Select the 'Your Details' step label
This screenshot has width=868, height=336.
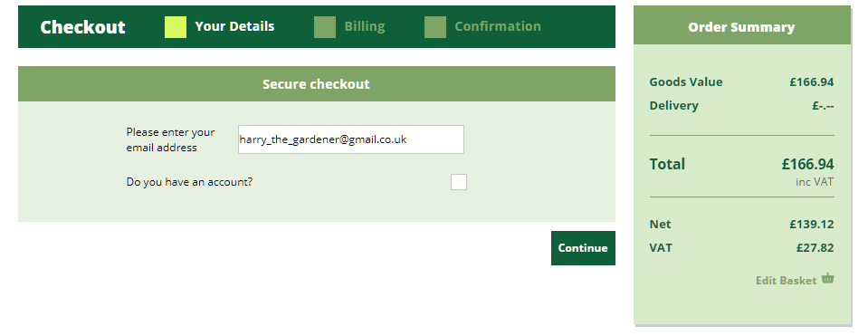(x=234, y=26)
